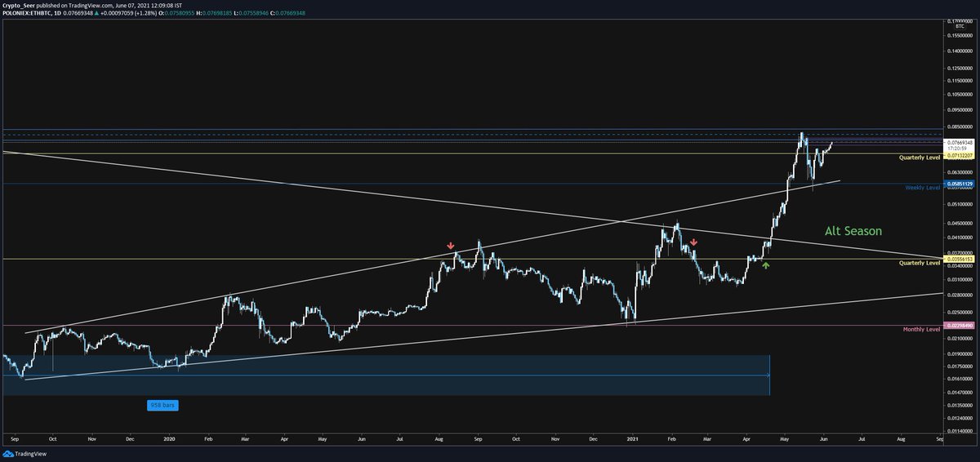Click the 0.01470000 price axis label

(x=960, y=393)
